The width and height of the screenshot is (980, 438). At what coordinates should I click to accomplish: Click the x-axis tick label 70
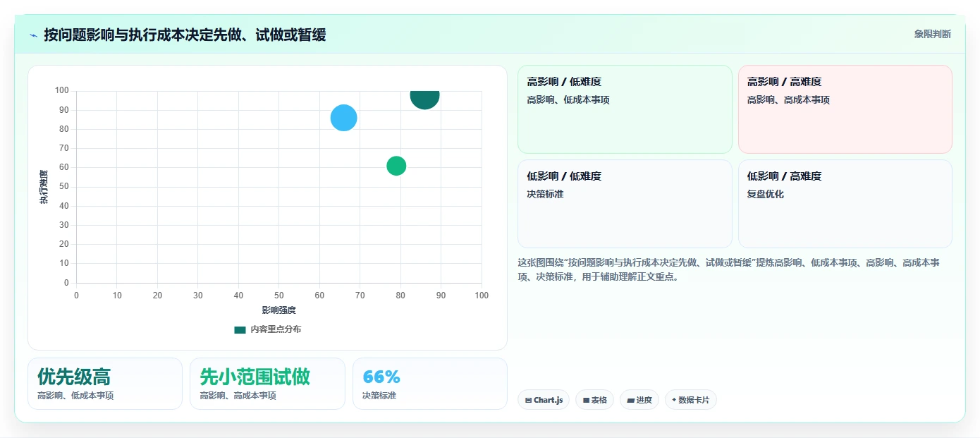360,296
